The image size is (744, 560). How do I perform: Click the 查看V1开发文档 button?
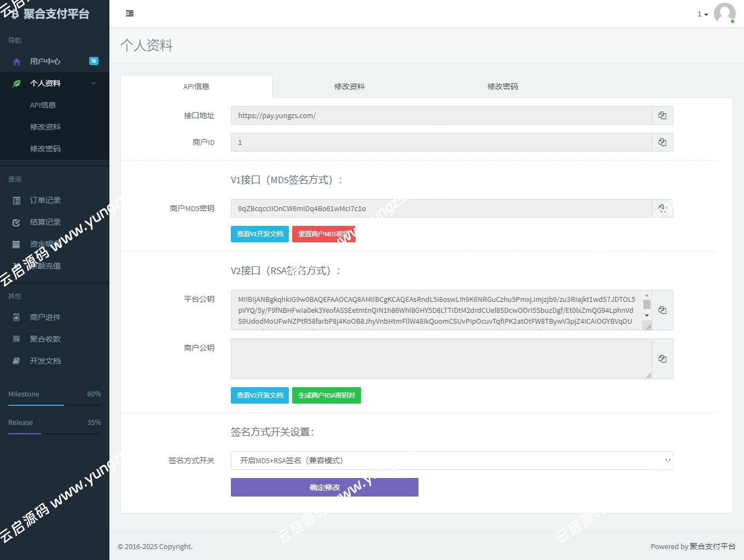coord(260,234)
